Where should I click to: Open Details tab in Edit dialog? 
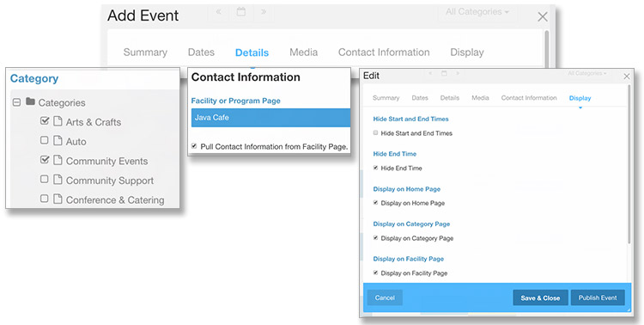point(450,98)
